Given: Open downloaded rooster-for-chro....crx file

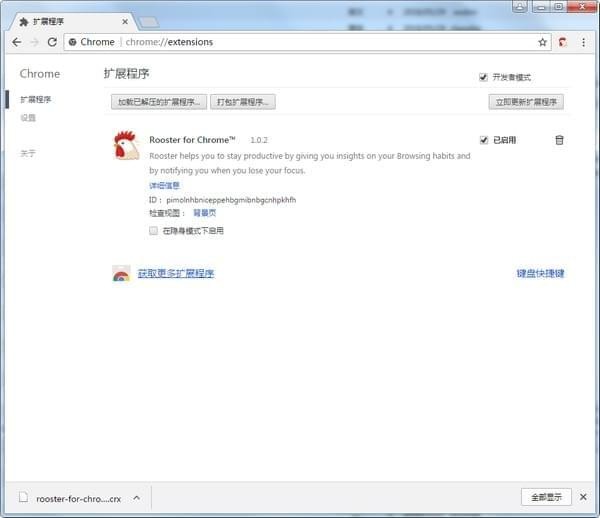Looking at the screenshot, I should (78, 499).
